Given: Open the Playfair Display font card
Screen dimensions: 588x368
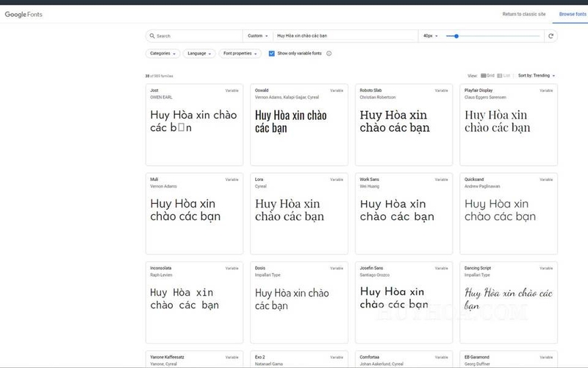Looking at the screenshot, I should click(509, 124).
